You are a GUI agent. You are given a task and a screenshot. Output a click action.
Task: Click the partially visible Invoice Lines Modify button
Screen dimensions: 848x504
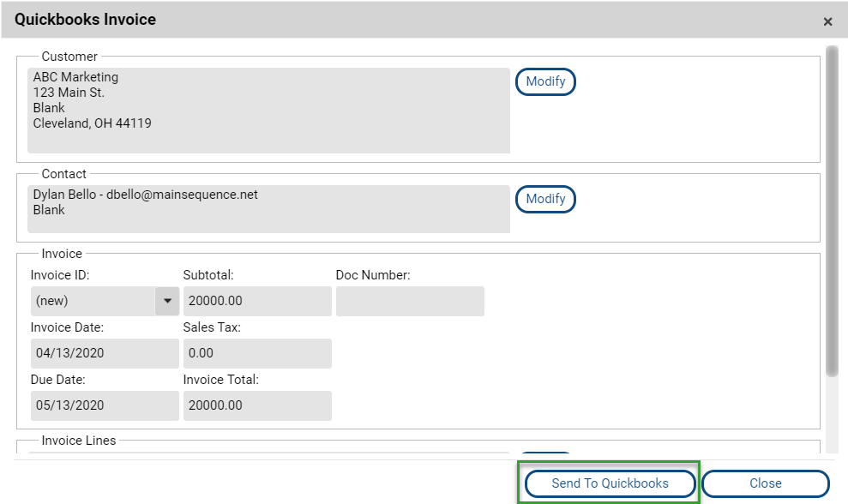pos(545,452)
